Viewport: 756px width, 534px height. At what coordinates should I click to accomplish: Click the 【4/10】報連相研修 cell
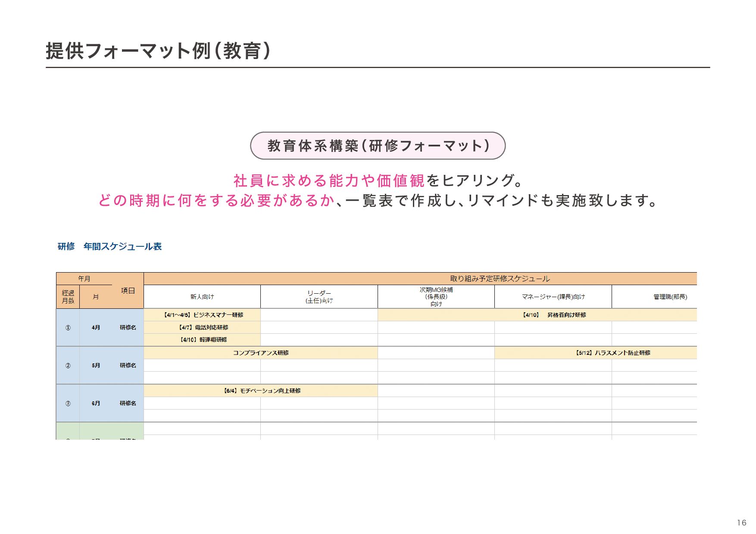pos(202,340)
